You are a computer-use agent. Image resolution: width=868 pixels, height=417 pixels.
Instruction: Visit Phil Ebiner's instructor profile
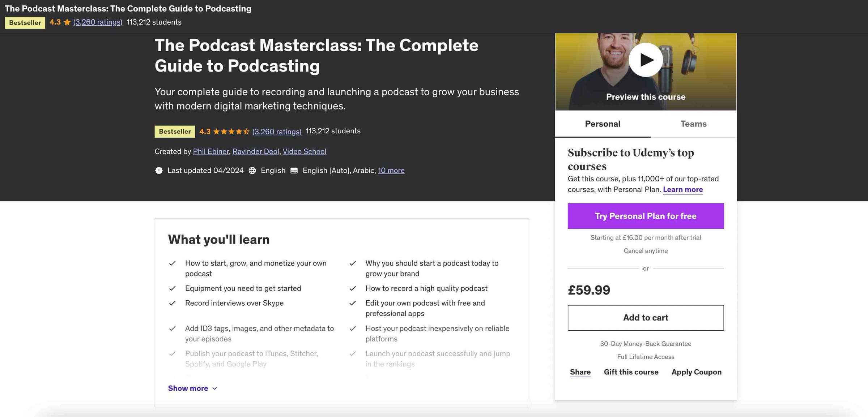point(211,151)
